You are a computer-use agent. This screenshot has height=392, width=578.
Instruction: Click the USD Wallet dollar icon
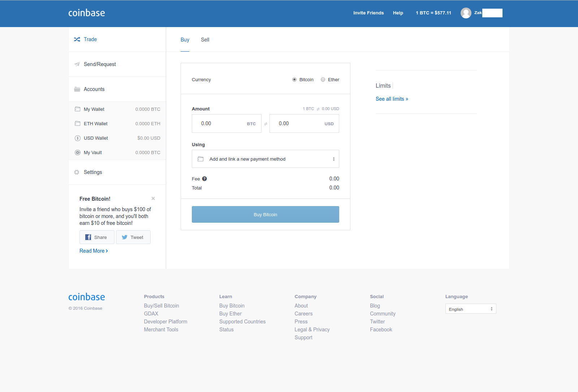77,138
